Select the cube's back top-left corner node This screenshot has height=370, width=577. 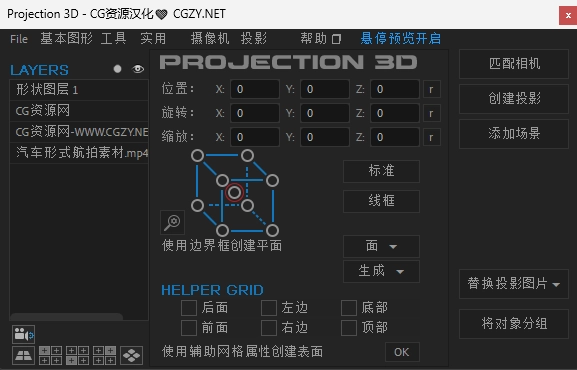pos(198,156)
